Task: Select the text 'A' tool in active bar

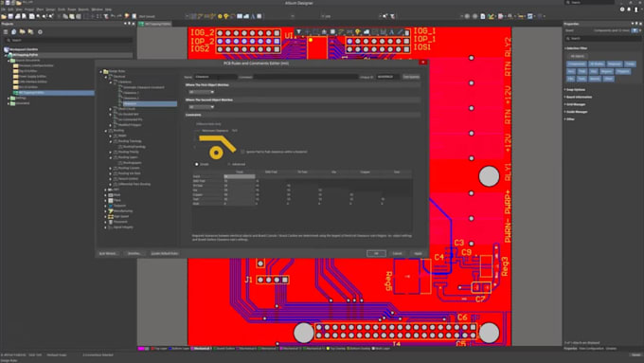Action: pos(391,32)
